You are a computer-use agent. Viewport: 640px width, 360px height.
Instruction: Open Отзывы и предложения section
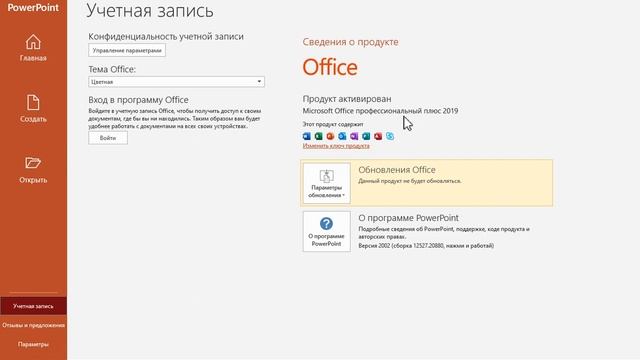pyautogui.click(x=33, y=325)
